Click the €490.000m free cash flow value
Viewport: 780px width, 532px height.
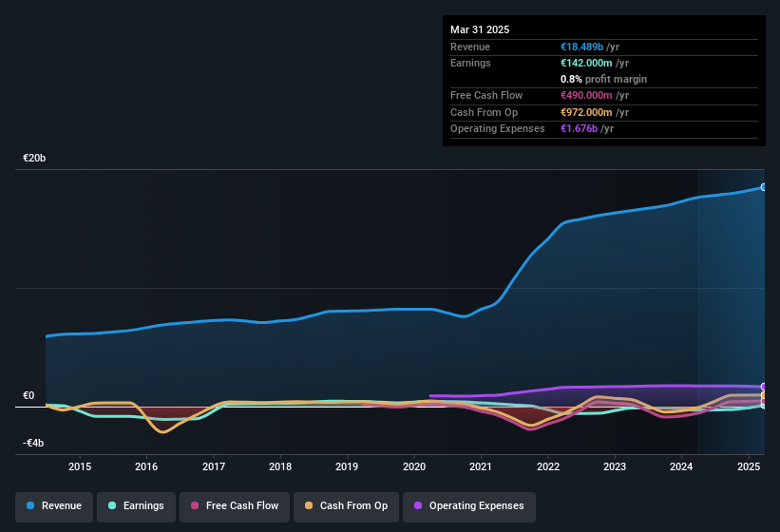click(586, 95)
